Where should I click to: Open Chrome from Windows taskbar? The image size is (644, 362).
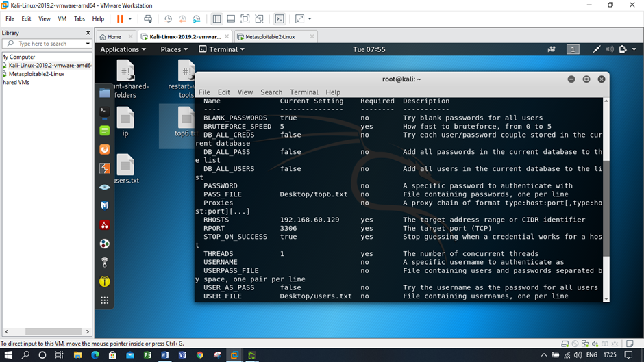[200, 355]
